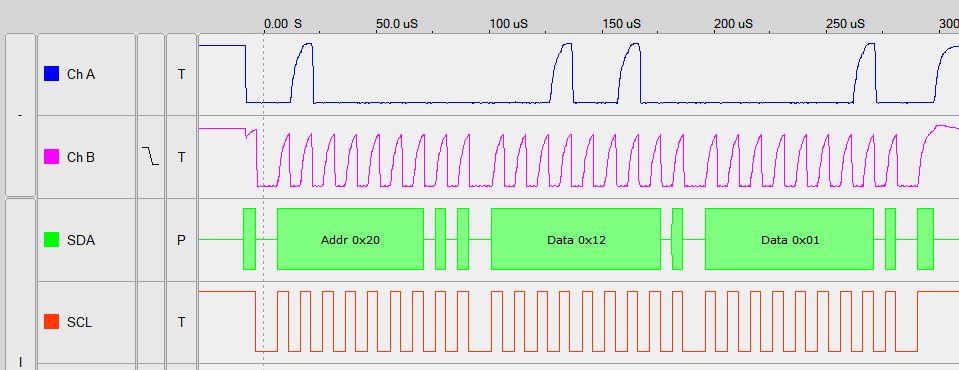The image size is (959, 370).
Task: Click the magenta Ch B color swatch
Action: pyautogui.click(x=51, y=157)
